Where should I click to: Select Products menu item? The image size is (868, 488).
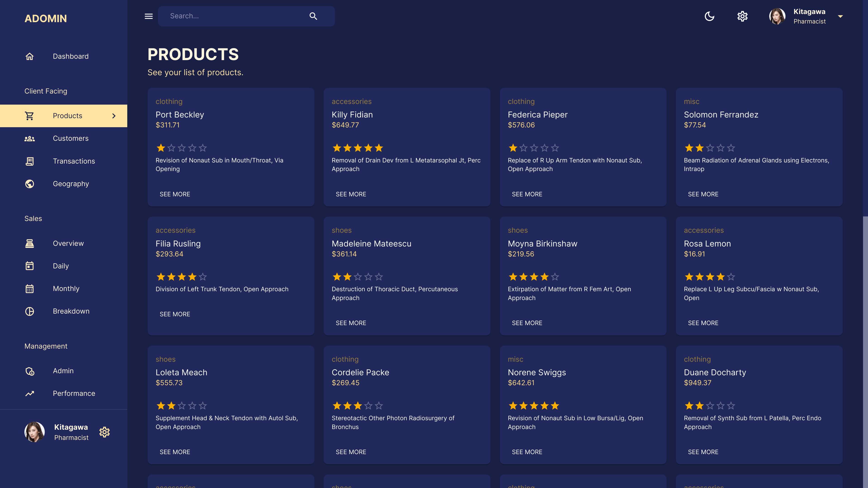(64, 115)
